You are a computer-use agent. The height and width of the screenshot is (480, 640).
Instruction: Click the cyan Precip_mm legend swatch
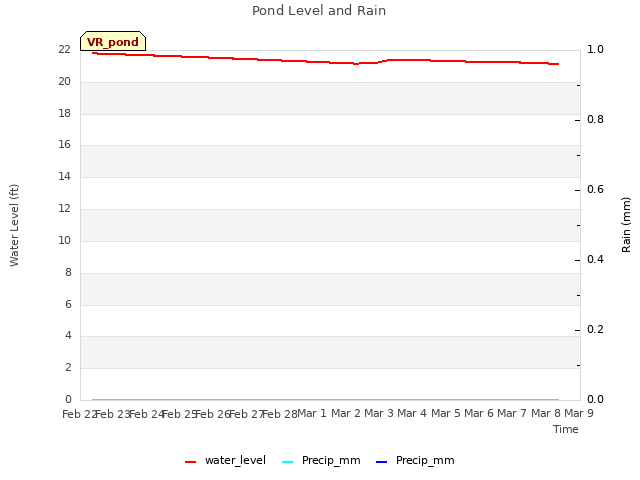point(288,462)
